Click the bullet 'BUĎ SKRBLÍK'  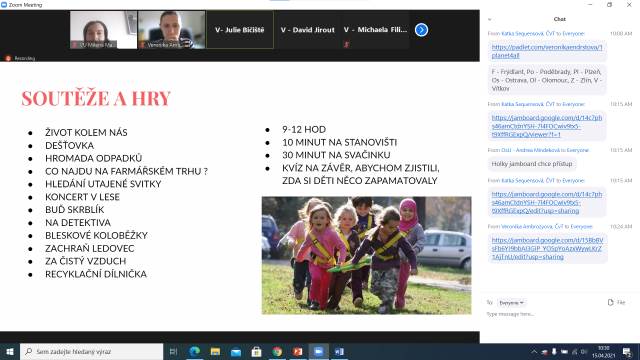tap(75, 210)
